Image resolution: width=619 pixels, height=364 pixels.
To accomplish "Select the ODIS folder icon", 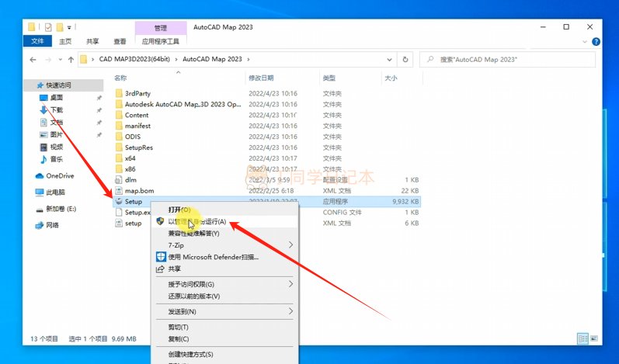I will (119, 137).
